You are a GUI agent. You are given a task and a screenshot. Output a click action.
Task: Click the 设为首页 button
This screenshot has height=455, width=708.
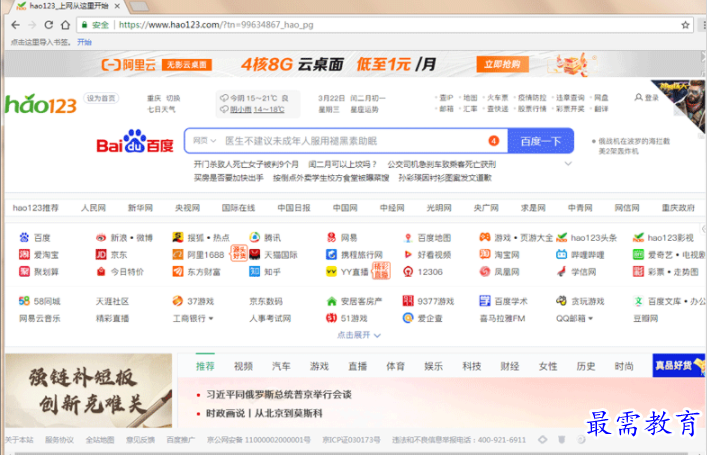pos(101,98)
